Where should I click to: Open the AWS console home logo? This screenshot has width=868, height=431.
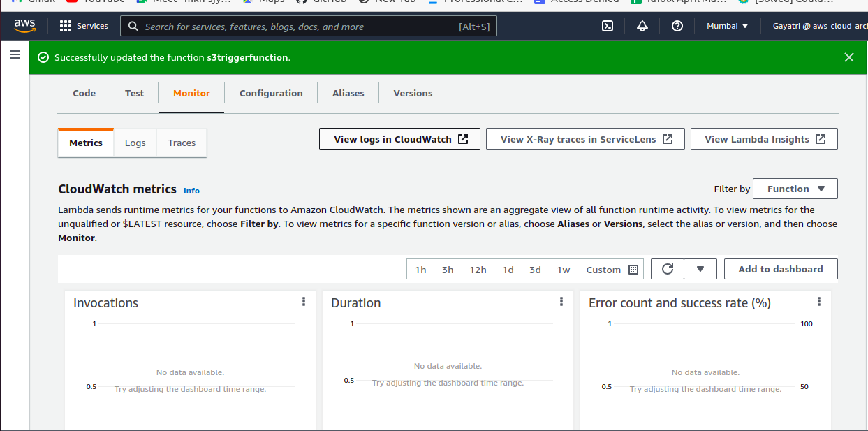pos(24,26)
